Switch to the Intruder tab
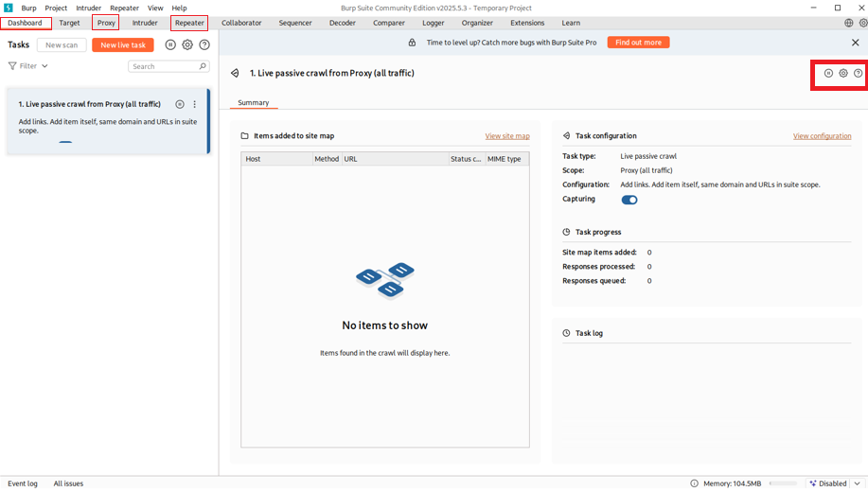Screen dimensions: 868x492 [145, 23]
